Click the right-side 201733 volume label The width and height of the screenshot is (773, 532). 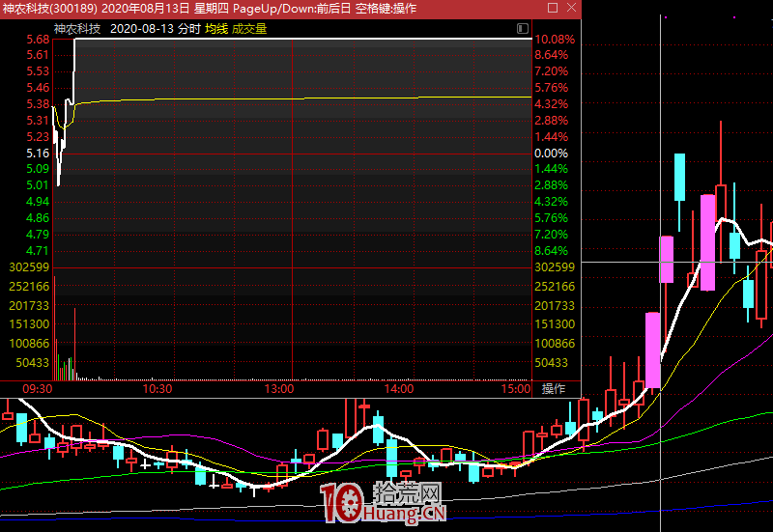tap(555, 305)
